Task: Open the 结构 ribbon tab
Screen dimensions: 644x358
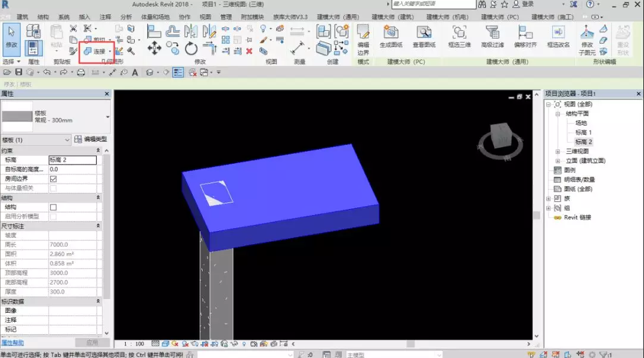Action: click(43, 17)
